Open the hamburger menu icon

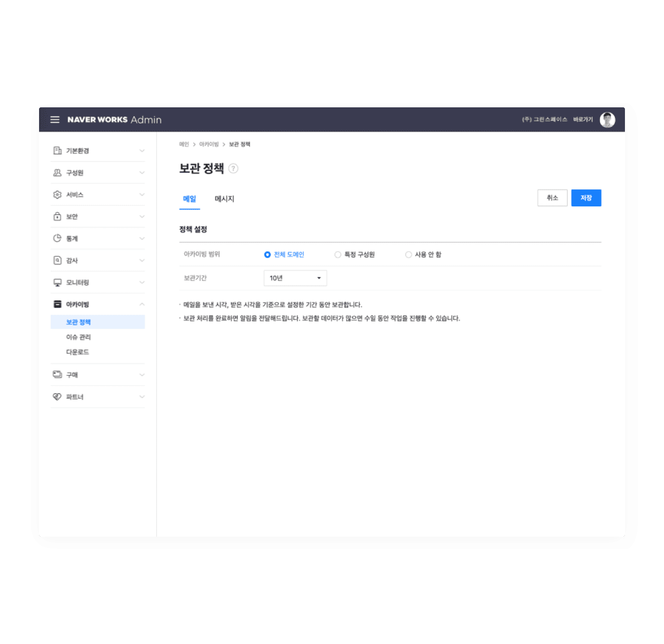55,120
